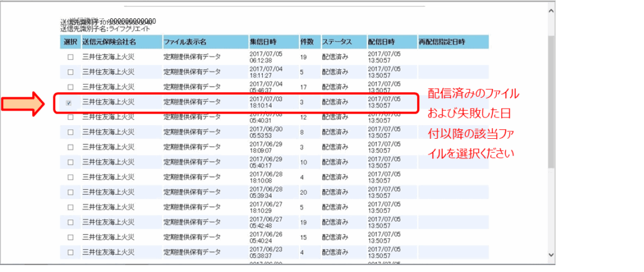Image resolution: width=644 pixels, height=272 pixels.
Task: Select the checkbox for the 2017/06/26 row
Action: coord(70,237)
